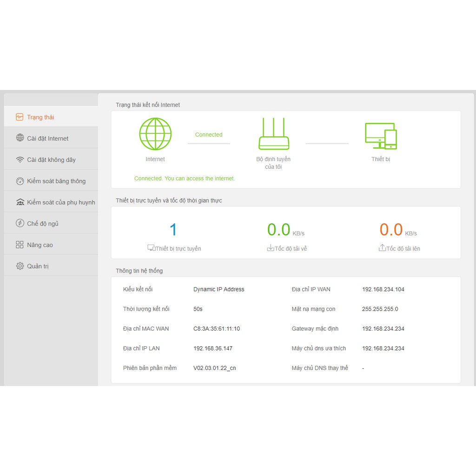Screen dimensions: 476x476
Task: Click the grid icon beside Nâng cao
Action: [20, 245]
